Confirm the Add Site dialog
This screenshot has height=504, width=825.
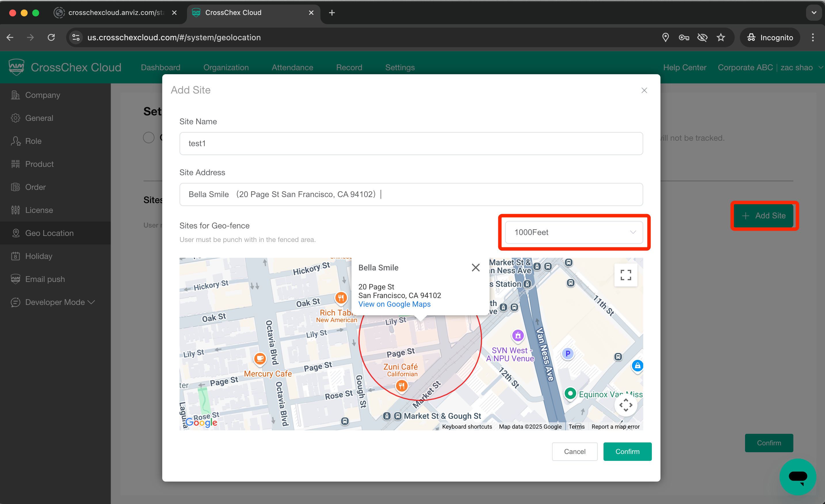click(x=627, y=451)
